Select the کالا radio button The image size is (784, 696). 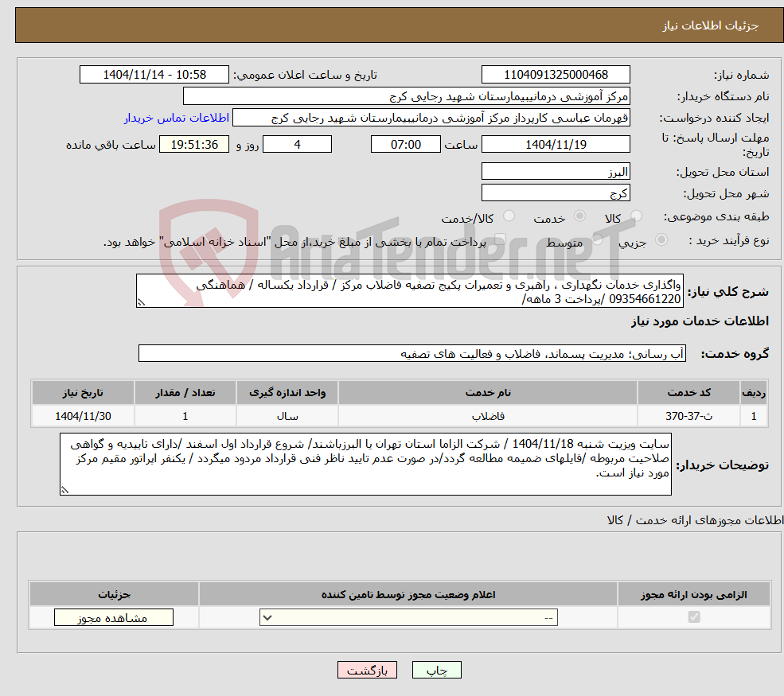(x=636, y=216)
